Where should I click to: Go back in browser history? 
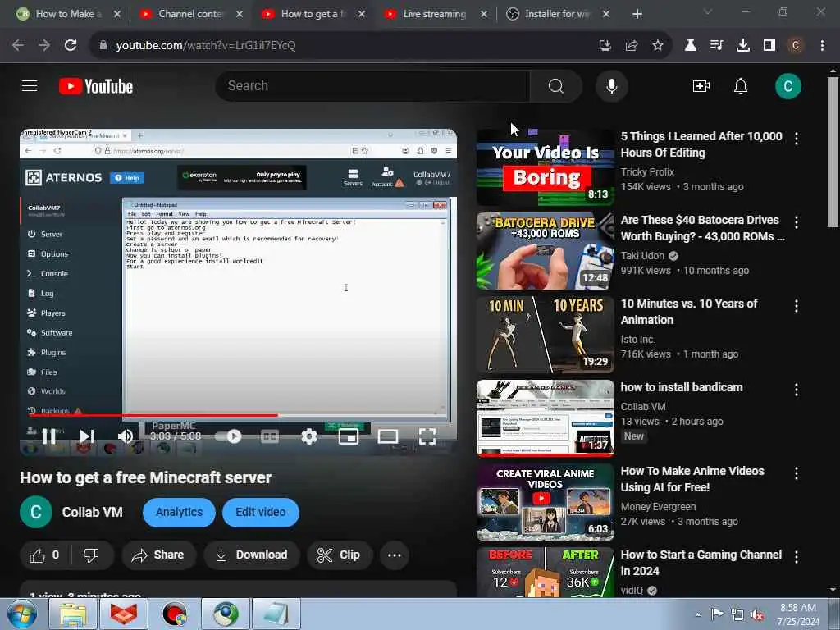[18, 46]
